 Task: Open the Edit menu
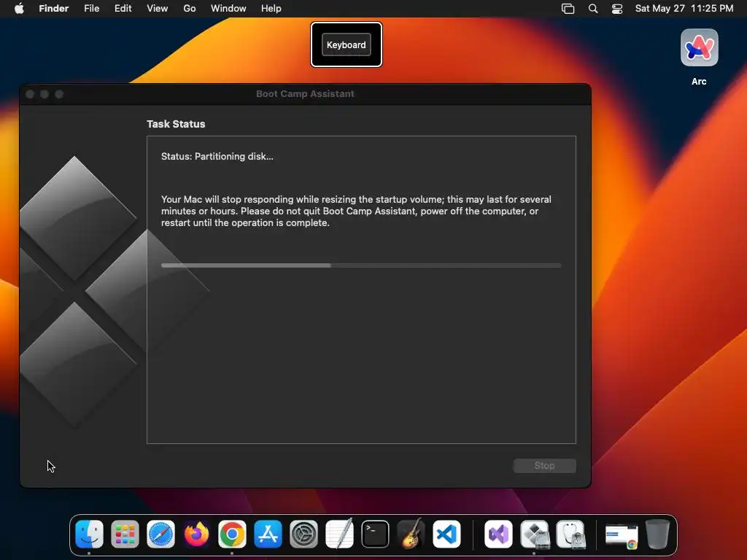tap(123, 9)
